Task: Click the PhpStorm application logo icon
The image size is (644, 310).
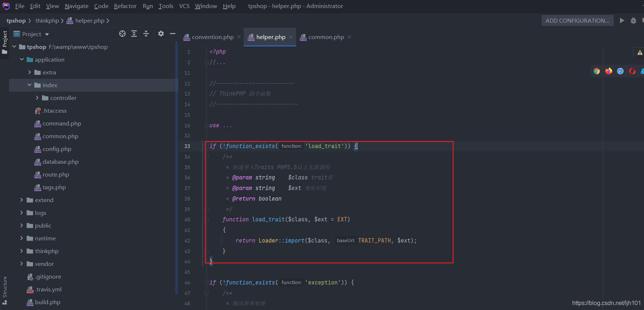Action: (6, 6)
